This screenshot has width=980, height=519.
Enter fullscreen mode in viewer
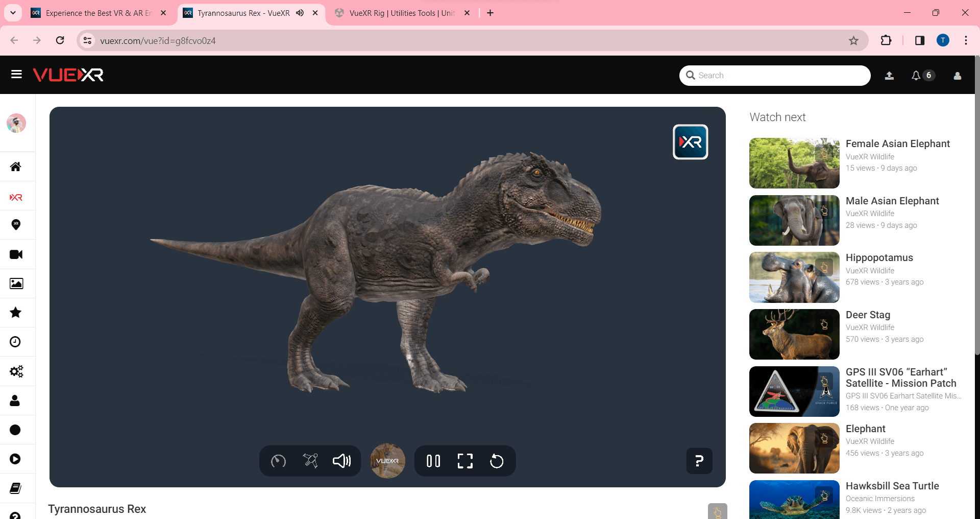coord(465,461)
